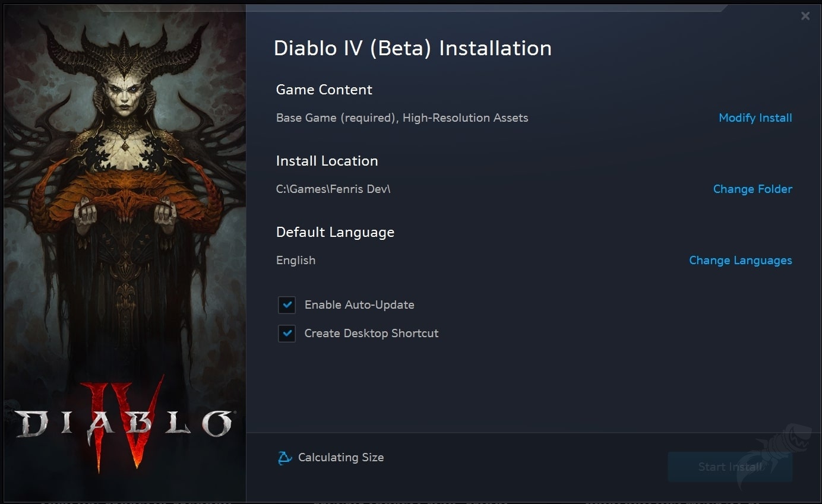Click the Base Game (required) content text
Image resolution: width=822 pixels, height=504 pixels.
[x=336, y=118]
